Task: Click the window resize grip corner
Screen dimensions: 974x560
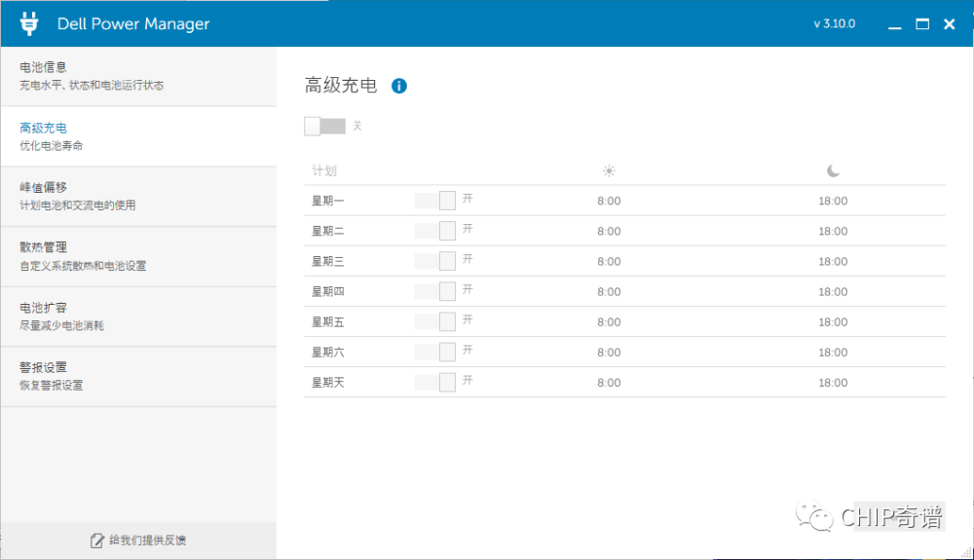Action: tap(966, 552)
